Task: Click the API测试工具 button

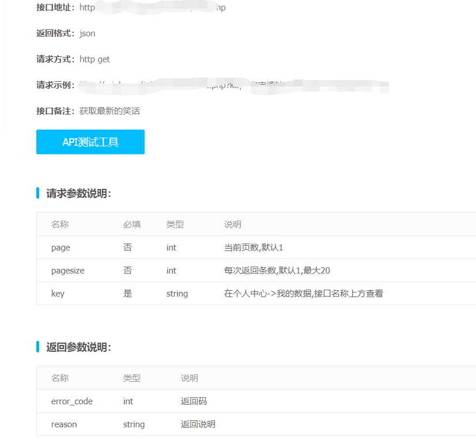Action: [90, 142]
